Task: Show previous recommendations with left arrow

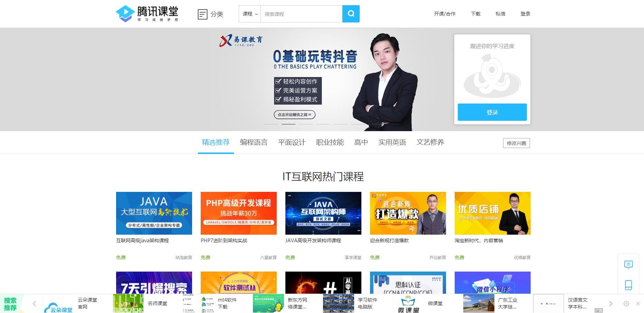Action: tap(34, 304)
